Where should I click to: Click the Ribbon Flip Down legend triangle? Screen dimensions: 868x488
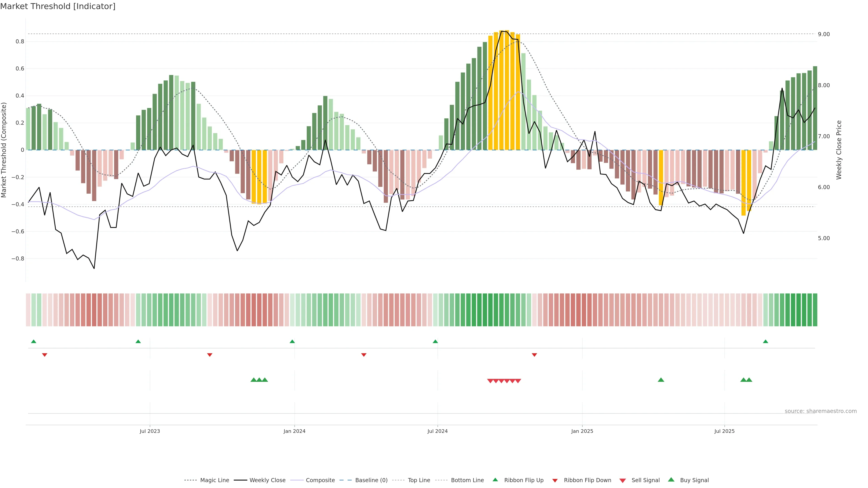click(555, 481)
